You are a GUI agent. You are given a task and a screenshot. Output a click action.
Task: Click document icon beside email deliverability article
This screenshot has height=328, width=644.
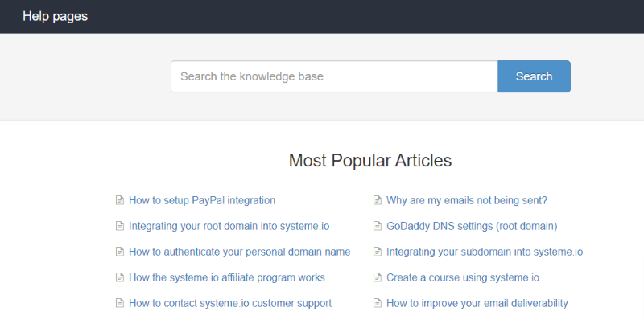pos(377,303)
